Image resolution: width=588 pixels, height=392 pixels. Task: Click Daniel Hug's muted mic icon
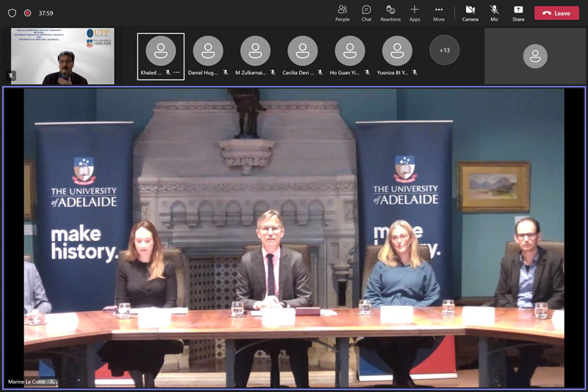coord(226,72)
